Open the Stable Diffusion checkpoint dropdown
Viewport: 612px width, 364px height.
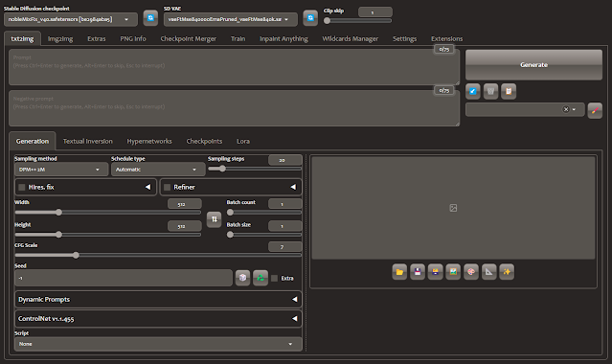pos(71,19)
